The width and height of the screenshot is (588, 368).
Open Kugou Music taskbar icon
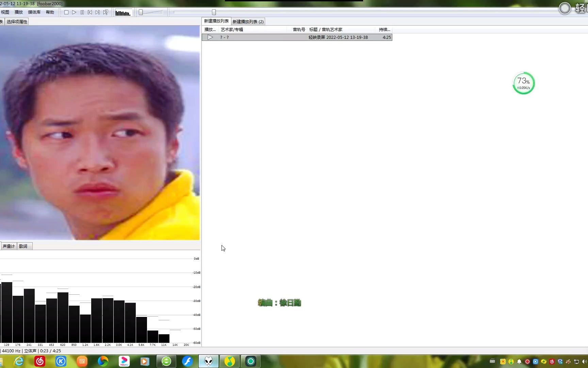tap(61, 361)
